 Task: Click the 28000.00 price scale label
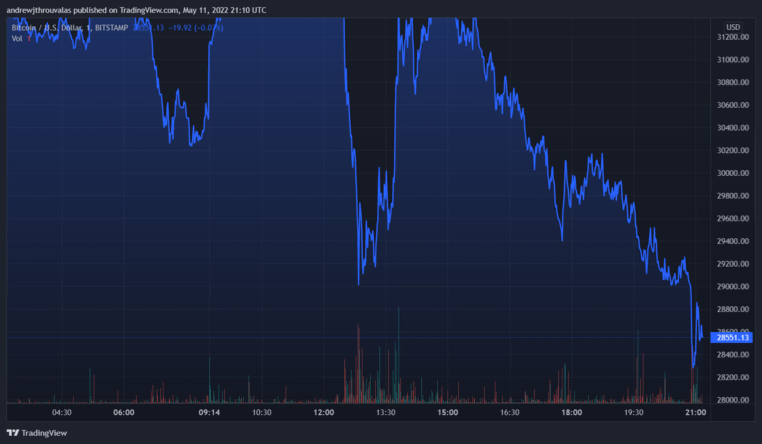732,400
